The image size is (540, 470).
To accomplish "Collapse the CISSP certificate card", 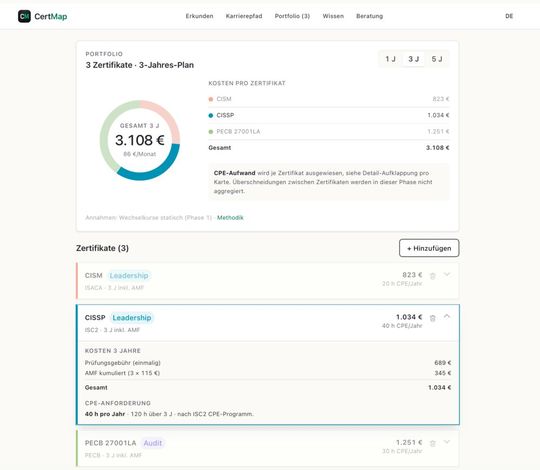I will [447, 316].
